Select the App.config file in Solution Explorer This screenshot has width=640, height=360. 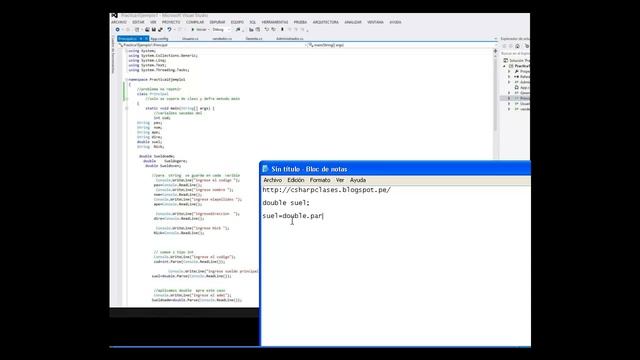[x=522, y=87]
